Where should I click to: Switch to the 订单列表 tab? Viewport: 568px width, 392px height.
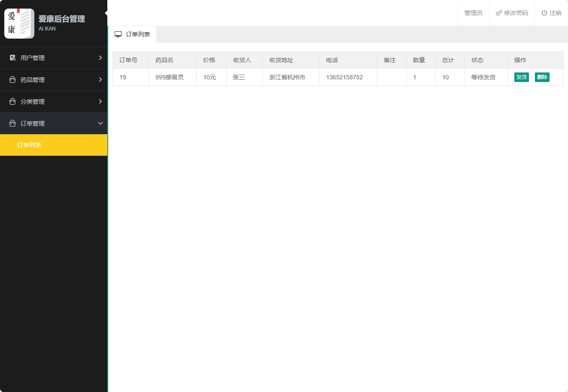point(132,34)
